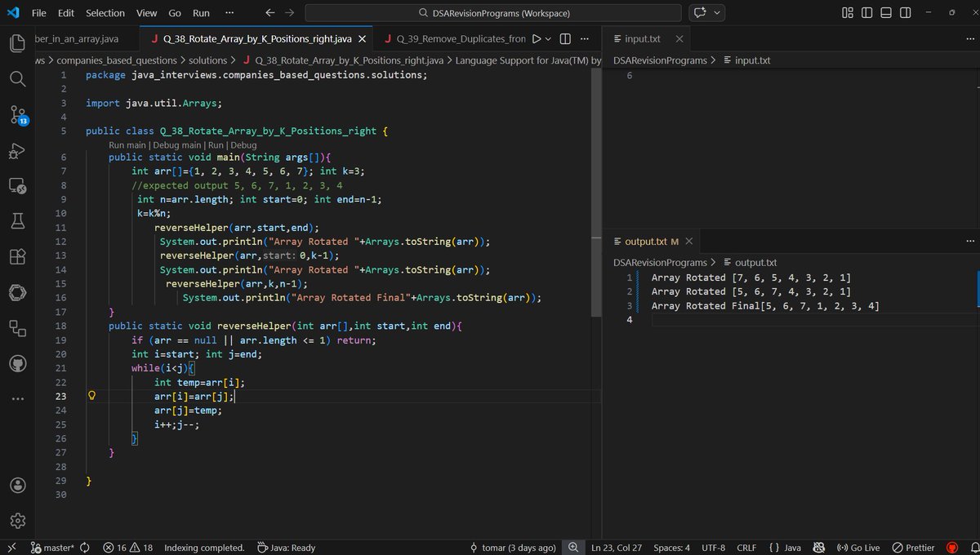The width and height of the screenshot is (980, 555).
Task: Open the Accounts menu icon
Action: click(18, 485)
